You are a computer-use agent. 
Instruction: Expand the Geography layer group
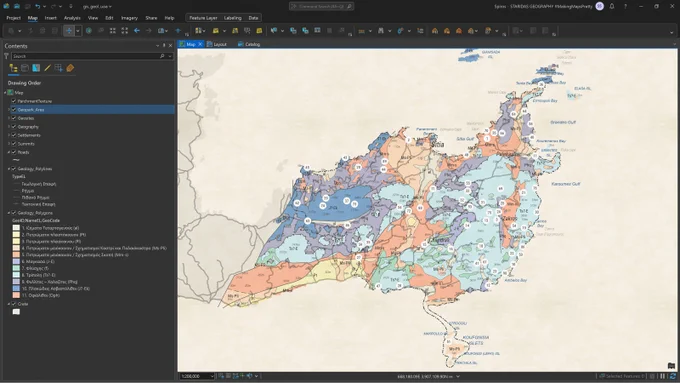9,127
